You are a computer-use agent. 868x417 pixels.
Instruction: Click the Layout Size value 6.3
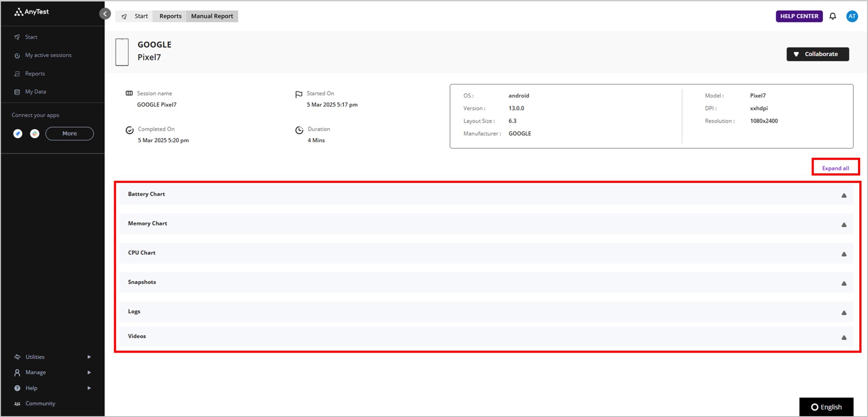[x=513, y=121]
